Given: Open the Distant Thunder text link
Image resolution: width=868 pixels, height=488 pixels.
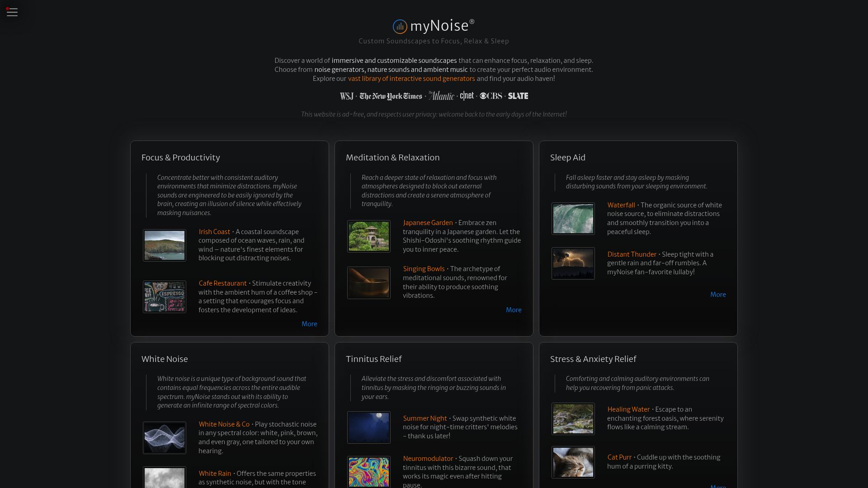Looking at the screenshot, I should coord(632,254).
